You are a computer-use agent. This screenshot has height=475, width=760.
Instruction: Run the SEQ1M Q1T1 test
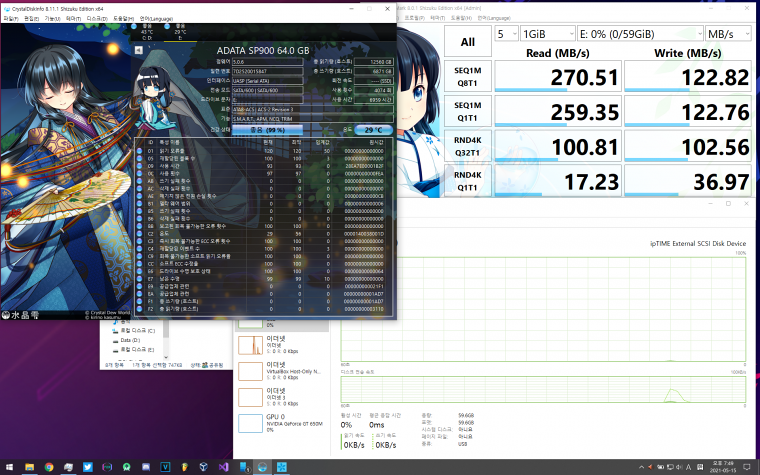coord(468,111)
